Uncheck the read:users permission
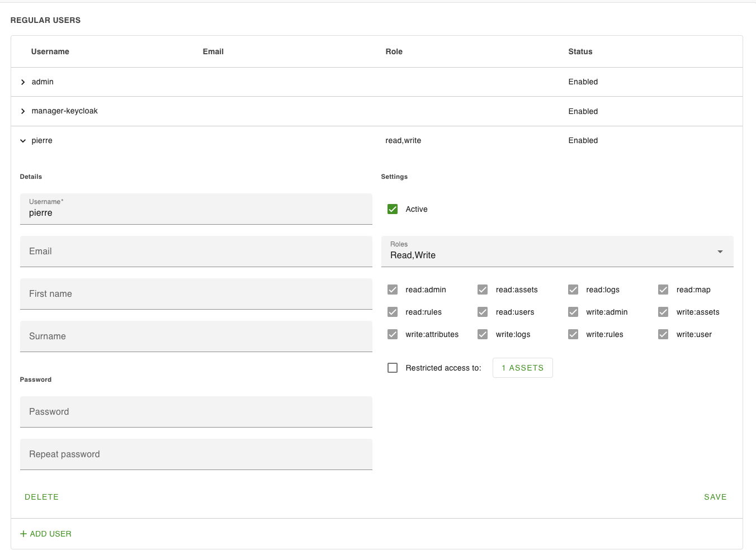The image size is (756, 555). pos(483,312)
